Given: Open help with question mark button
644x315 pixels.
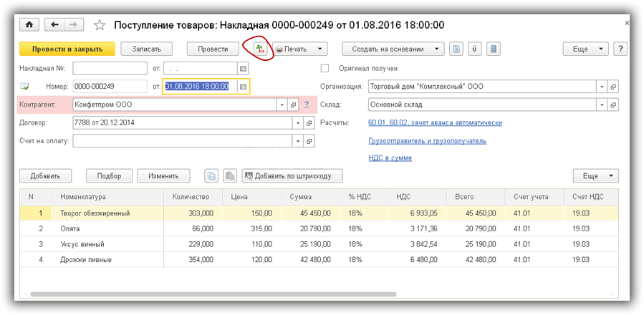Looking at the screenshot, I should [x=620, y=49].
